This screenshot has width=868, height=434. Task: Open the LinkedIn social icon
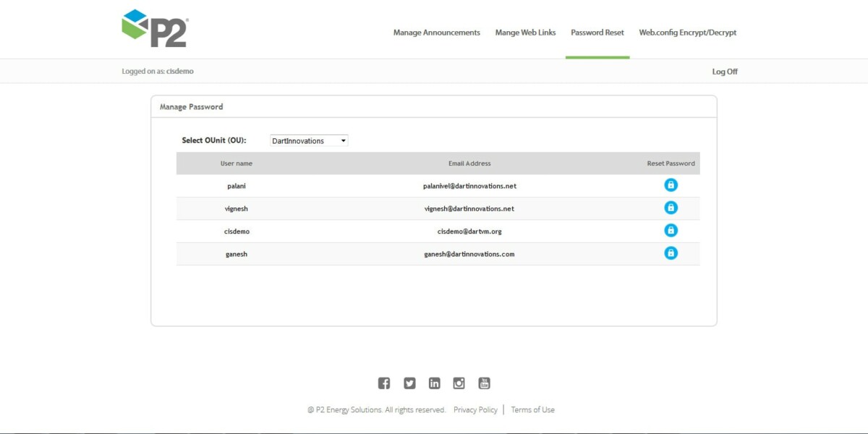[x=434, y=383]
